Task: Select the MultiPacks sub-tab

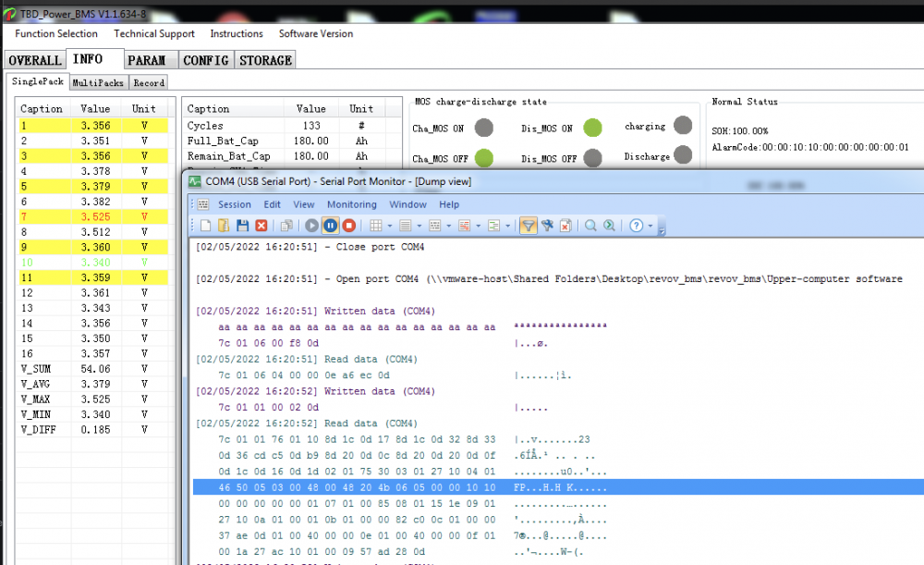Action: tap(98, 82)
